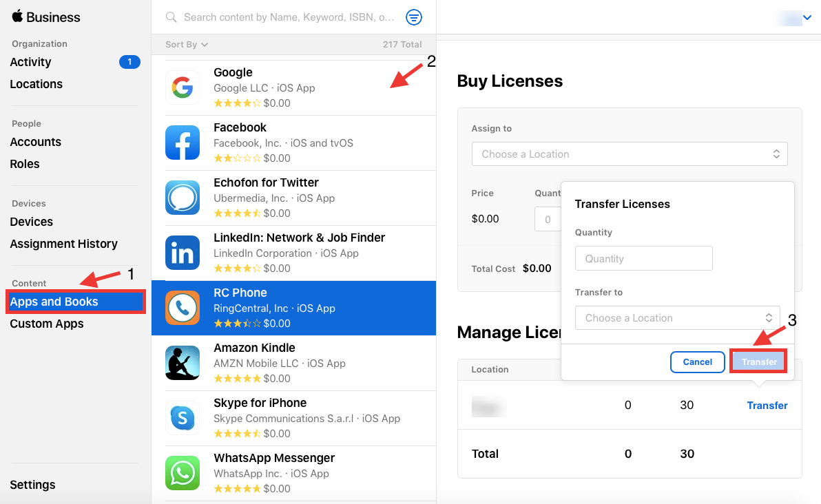Open Devices in the sidebar

click(32, 222)
